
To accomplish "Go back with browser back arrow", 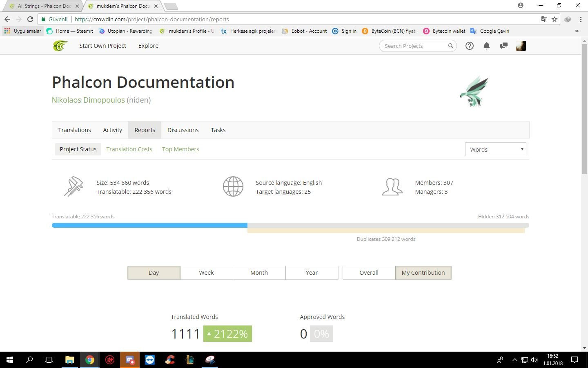I will tap(7, 19).
